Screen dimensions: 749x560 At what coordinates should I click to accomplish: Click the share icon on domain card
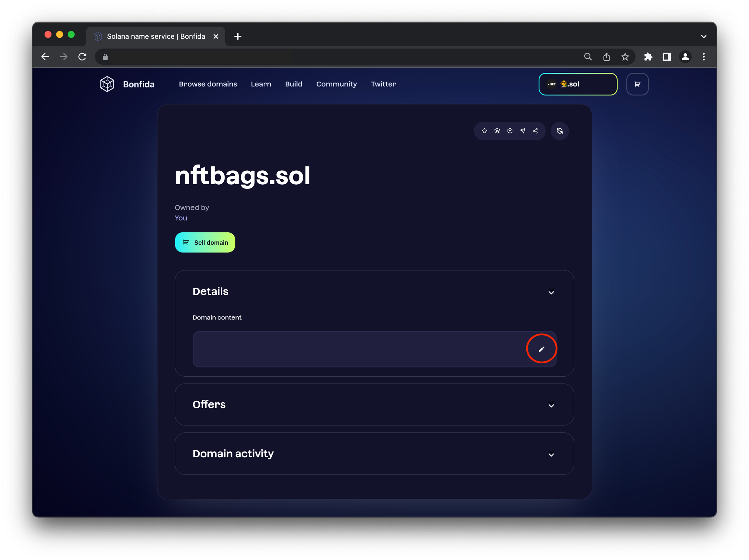tap(535, 131)
